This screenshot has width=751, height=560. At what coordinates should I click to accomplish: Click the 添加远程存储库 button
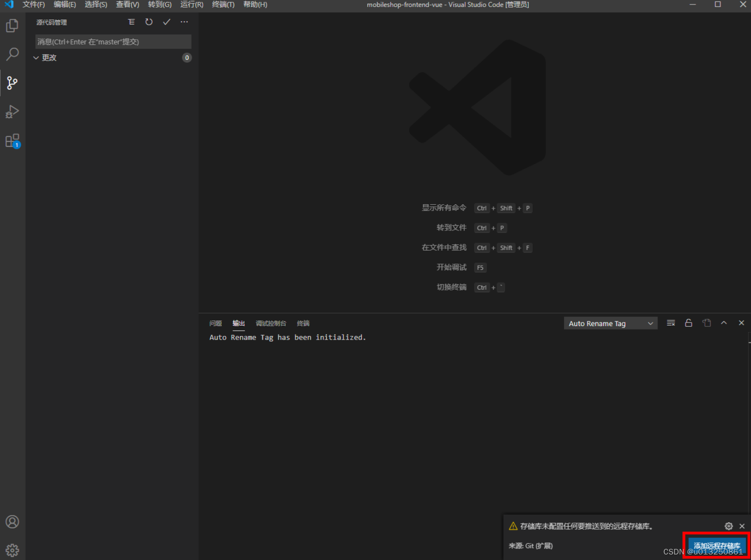[717, 546]
